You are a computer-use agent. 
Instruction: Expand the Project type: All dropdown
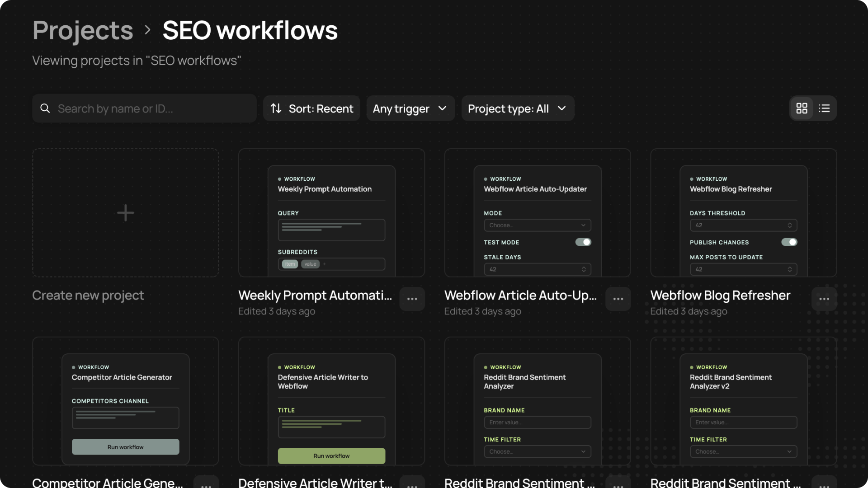tap(517, 108)
